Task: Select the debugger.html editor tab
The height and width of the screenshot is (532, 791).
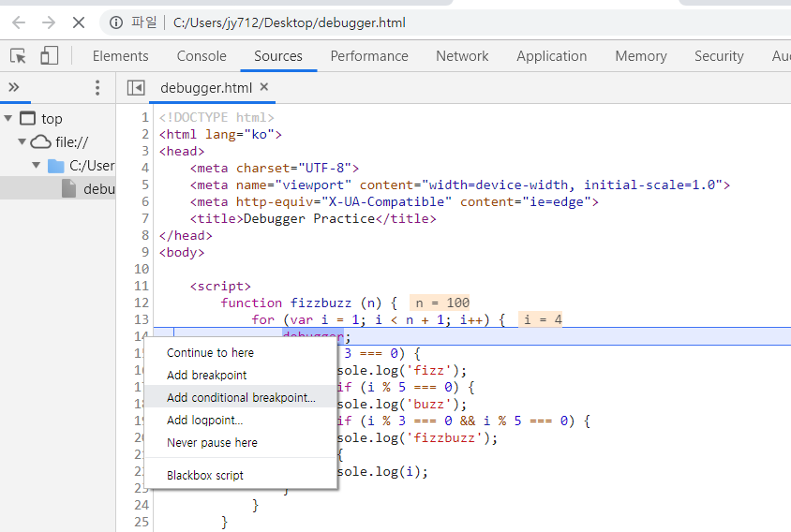Action: pos(206,88)
